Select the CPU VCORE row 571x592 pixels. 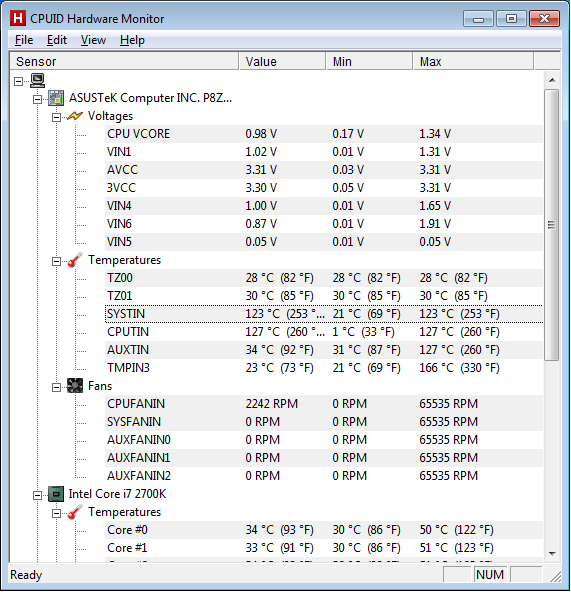pos(324,134)
